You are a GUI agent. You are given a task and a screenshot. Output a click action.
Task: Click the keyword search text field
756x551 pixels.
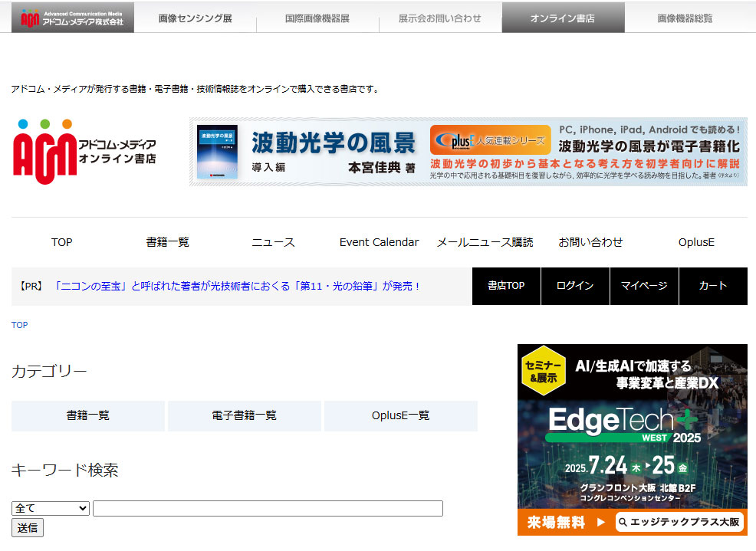pyautogui.click(x=268, y=508)
